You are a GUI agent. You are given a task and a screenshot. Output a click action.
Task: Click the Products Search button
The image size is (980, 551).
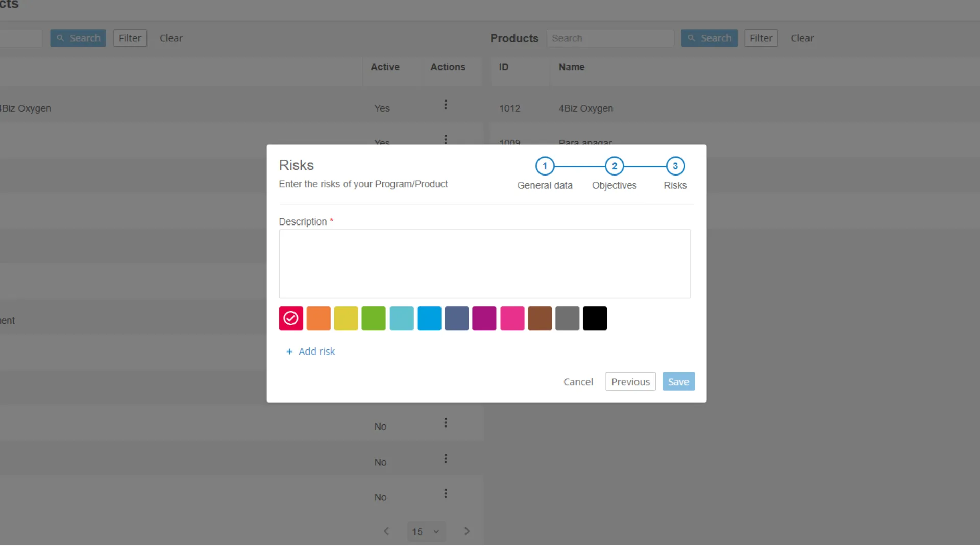pyautogui.click(x=709, y=38)
